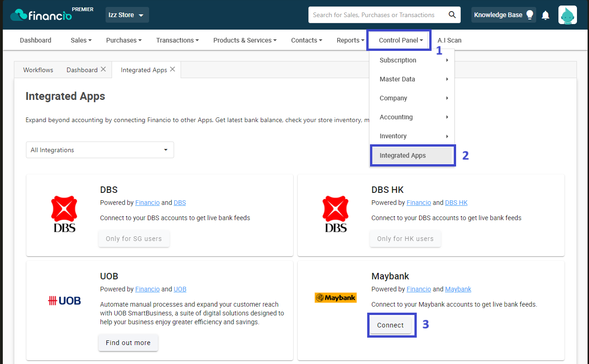Click the UOB card title
The image size is (589, 364).
point(109,276)
